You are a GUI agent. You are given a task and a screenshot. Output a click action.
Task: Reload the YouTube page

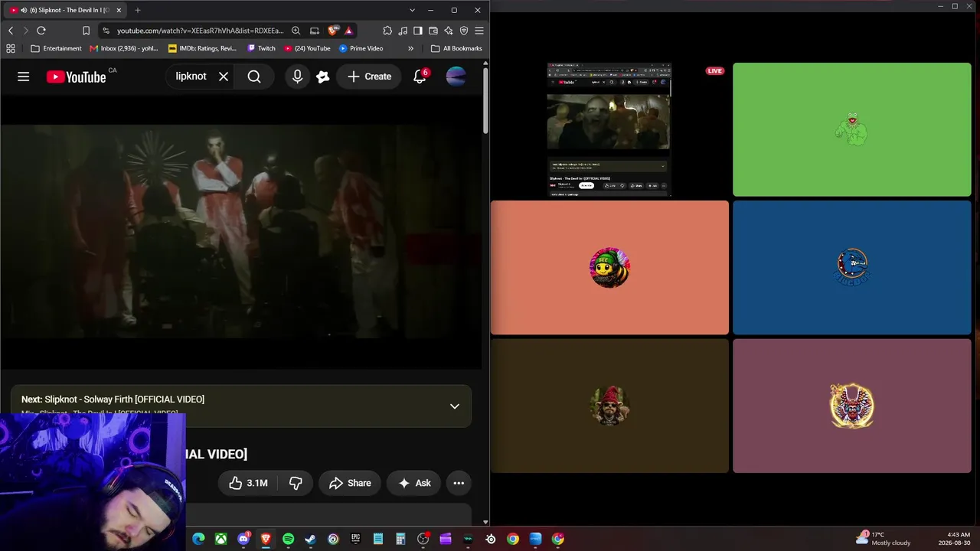pos(41,31)
